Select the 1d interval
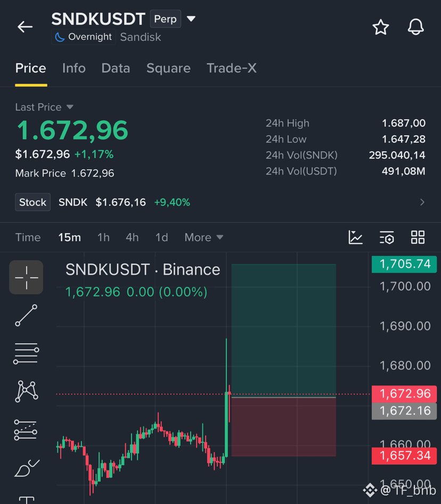Viewport: 441px width, 504px height. (161, 237)
